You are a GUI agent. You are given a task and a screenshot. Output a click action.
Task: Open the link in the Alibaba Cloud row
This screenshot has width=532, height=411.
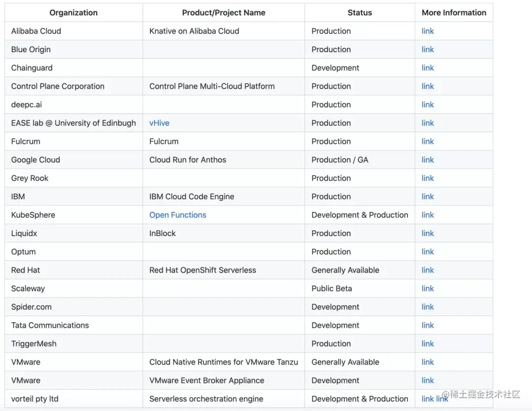428,31
